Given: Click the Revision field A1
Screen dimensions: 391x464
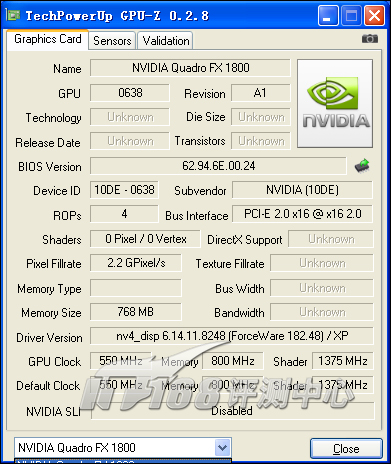Looking at the screenshot, I should pyautogui.click(x=260, y=93).
